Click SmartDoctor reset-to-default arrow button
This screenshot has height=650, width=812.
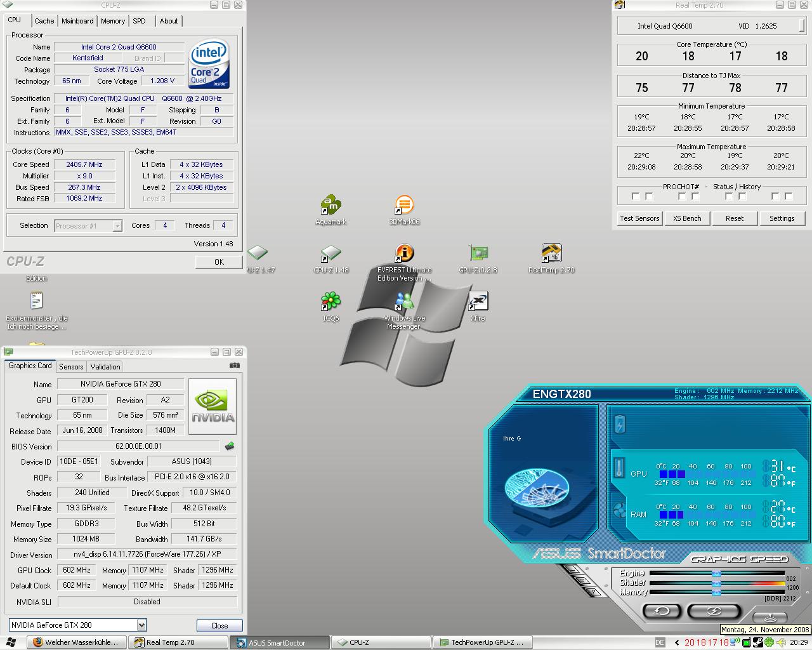(x=662, y=611)
